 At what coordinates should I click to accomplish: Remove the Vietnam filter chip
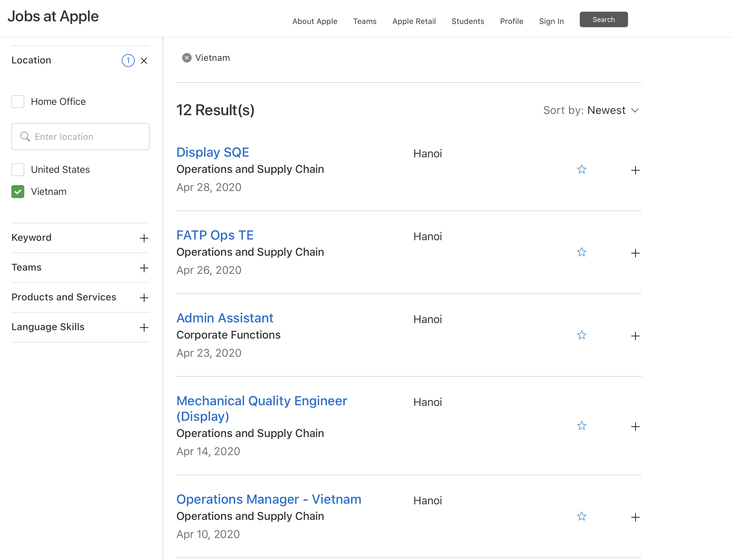[x=187, y=58]
